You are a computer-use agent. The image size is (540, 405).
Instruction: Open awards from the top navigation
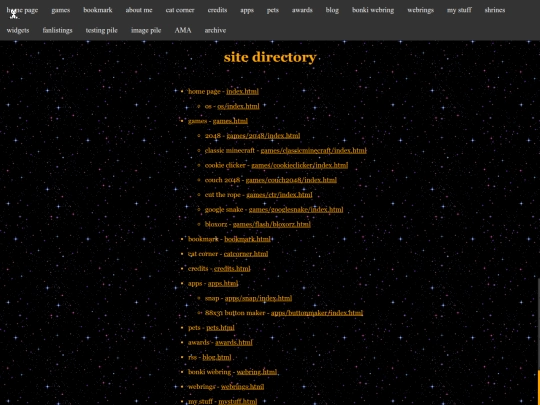click(x=302, y=10)
